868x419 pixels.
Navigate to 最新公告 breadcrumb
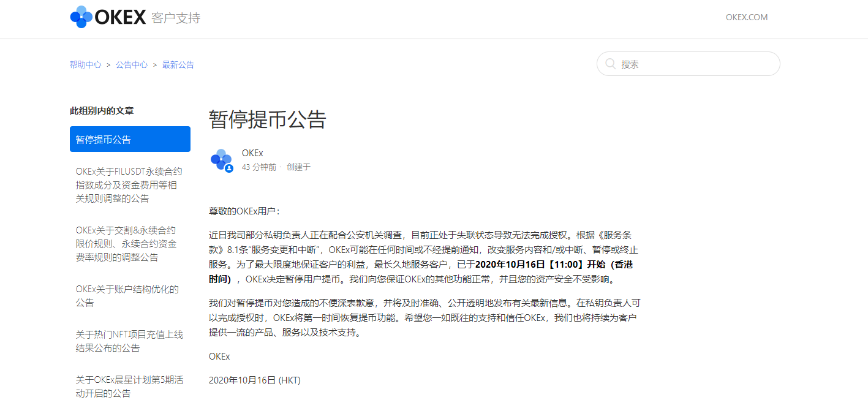point(178,64)
